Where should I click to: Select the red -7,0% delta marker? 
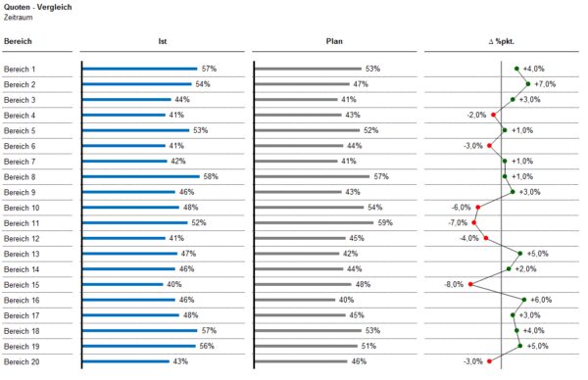474,222
